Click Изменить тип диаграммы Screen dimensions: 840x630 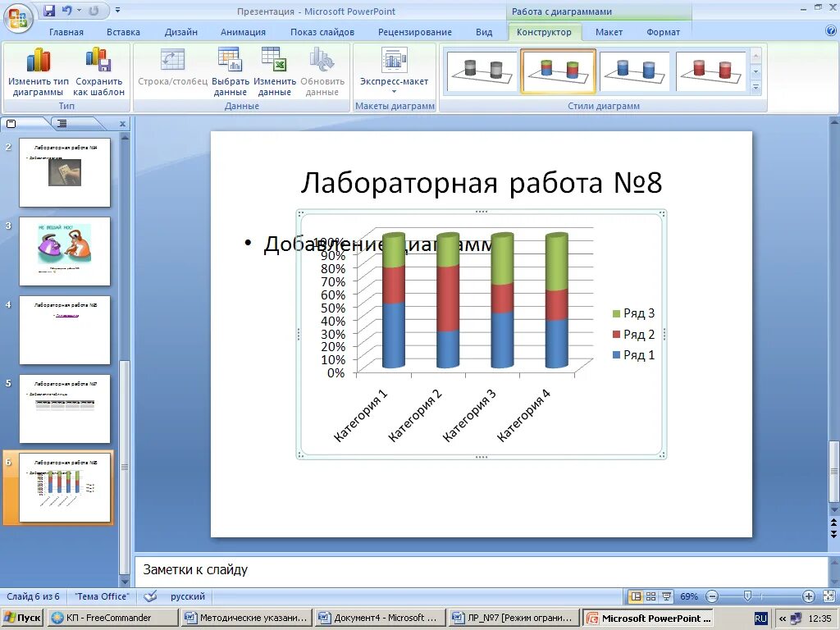[38, 72]
